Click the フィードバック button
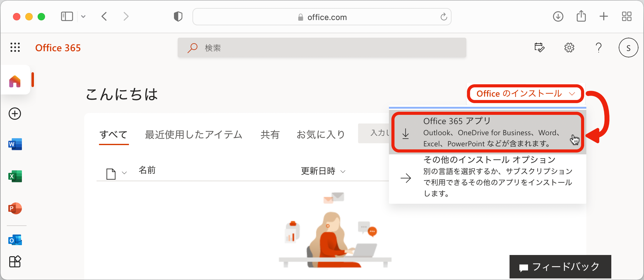The width and height of the screenshot is (644, 280). coord(560,267)
